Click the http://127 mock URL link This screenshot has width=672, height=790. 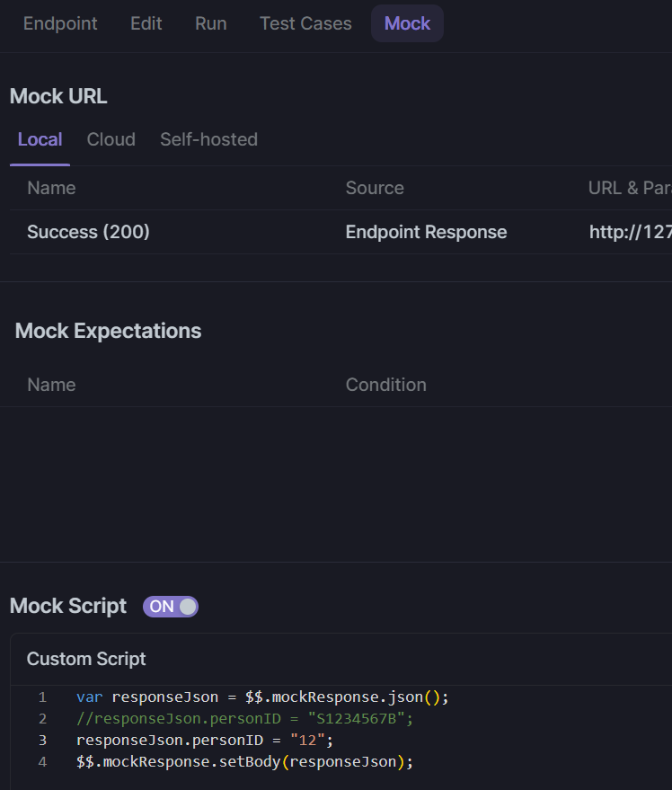(629, 232)
